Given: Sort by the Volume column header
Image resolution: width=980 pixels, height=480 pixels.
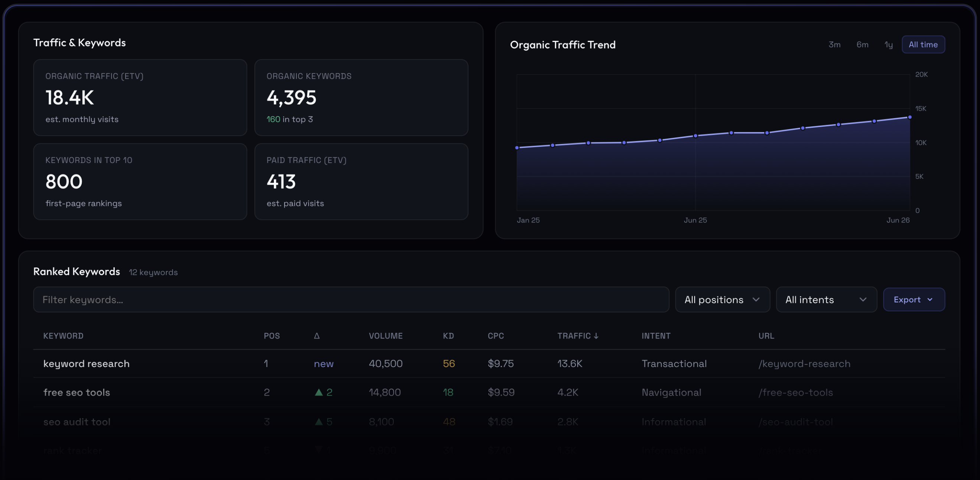Looking at the screenshot, I should (x=385, y=336).
